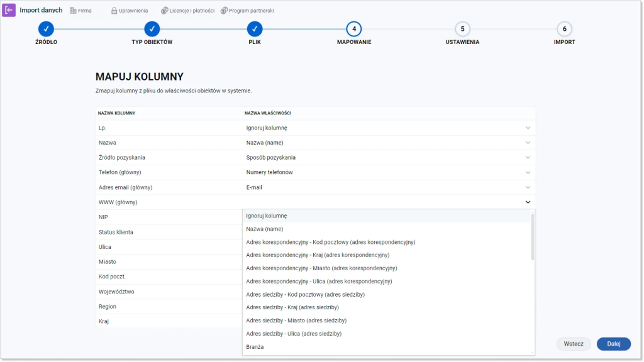644x362 pixels.
Task: Choose Adres siedziby - Ulica option
Action: pos(387,334)
